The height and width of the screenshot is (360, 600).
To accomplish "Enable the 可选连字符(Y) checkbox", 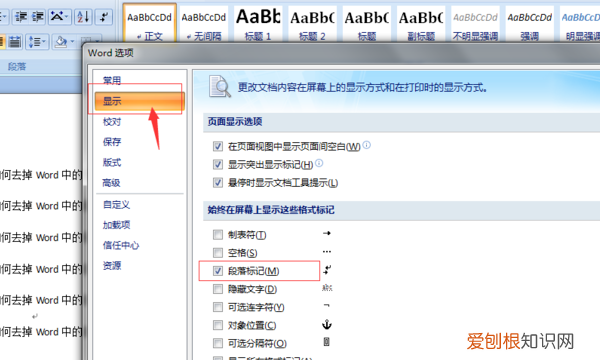I will pos(218,307).
